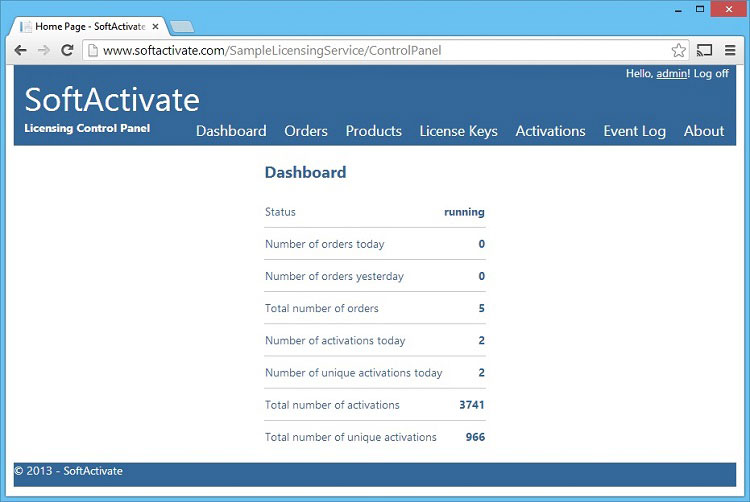
Task: Open the Dashboard menu item
Action: 231,131
